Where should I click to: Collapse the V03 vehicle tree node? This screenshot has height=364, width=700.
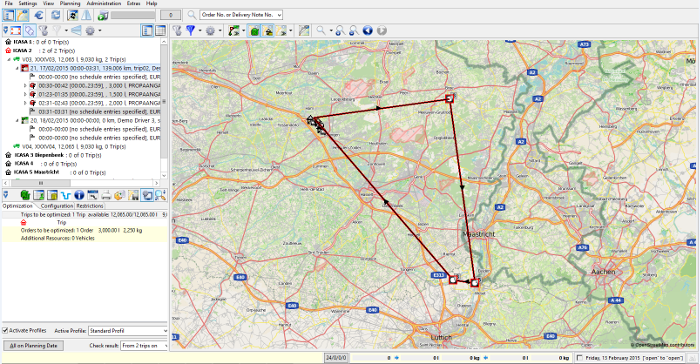point(9,59)
